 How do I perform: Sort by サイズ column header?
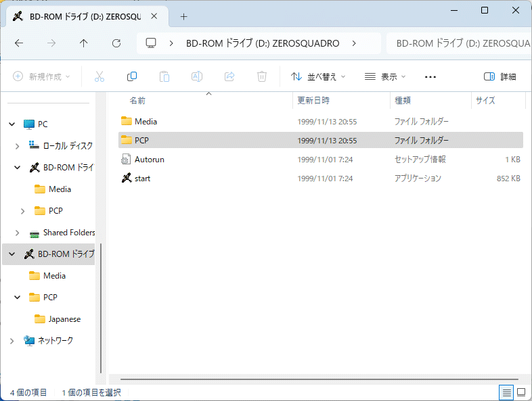[485, 100]
